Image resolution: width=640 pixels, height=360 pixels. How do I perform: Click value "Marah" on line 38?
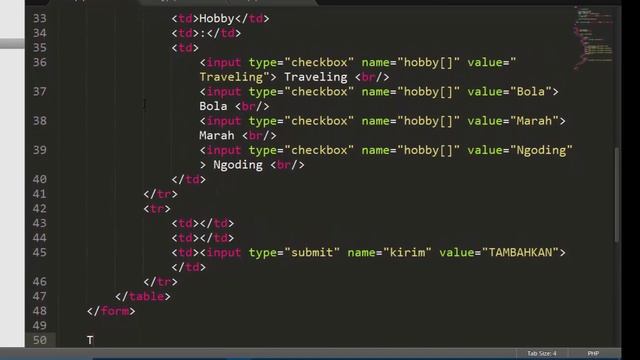534,121
